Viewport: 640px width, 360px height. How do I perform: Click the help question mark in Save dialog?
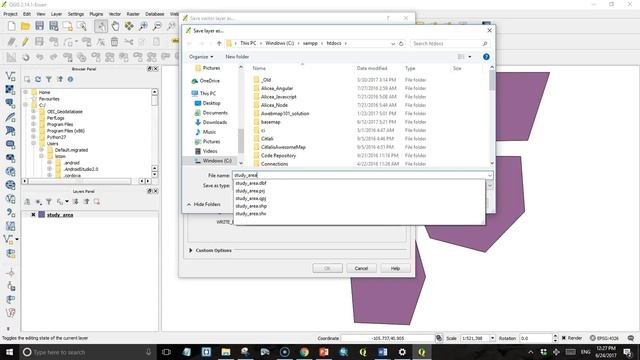point(486,57)
